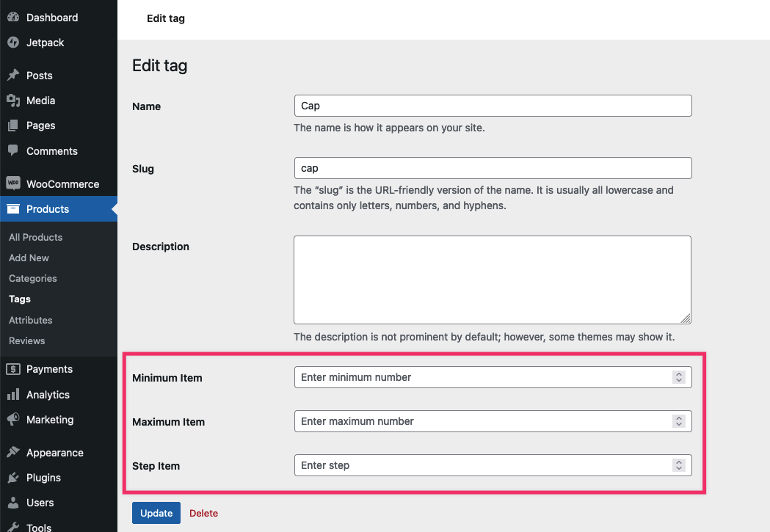The width and height of the screenshot is (770, 532).
Task: Click the Marketing megaphone icon
Action: click(13, 419)
